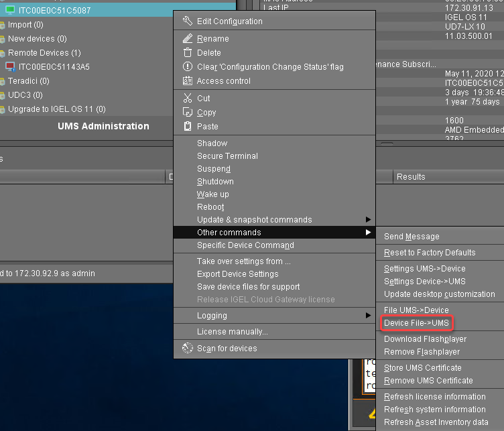The width and height of the screenshot is (504, 431).
Task: Click the Edit Configuration wrench icon
Action: click(187, 21)
